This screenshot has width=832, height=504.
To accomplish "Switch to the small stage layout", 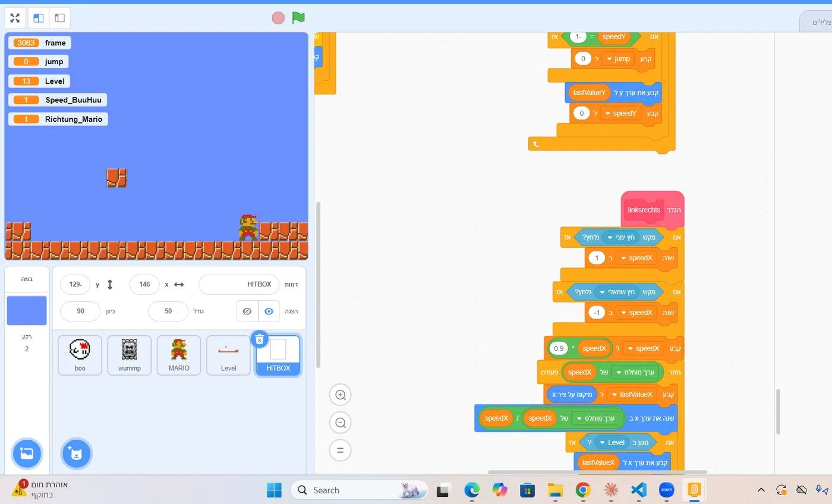I will point(39,18).
